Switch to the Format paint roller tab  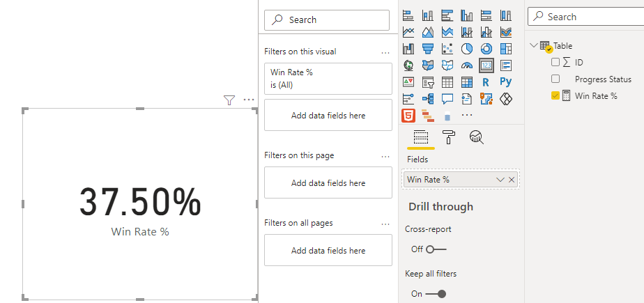448,137
